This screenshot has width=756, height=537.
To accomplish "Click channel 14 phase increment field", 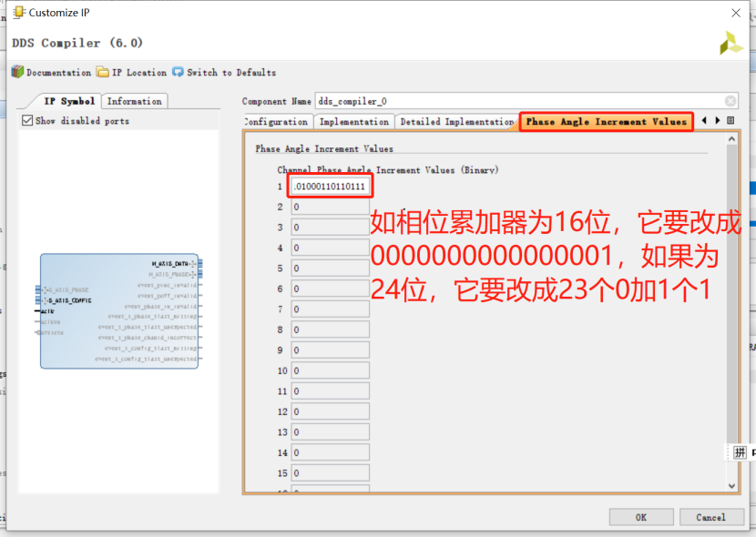I will pos(331,452).
